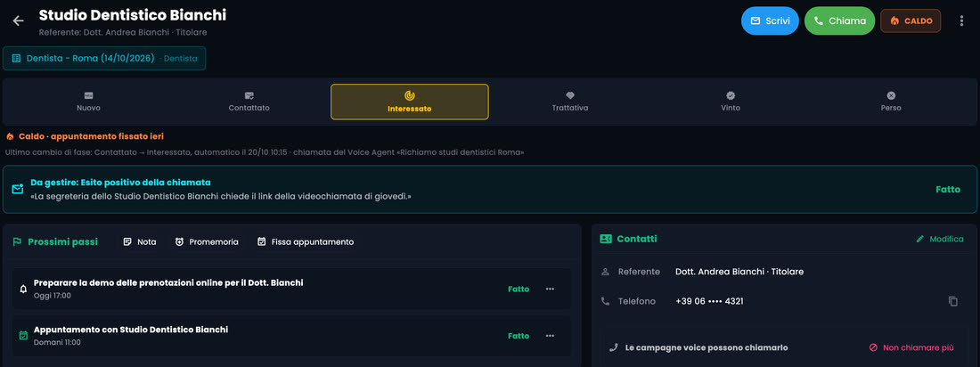Click phone number +39 06 •••• 4321
The width and height of the screenshot is (980, 367).
pos(709,301)
